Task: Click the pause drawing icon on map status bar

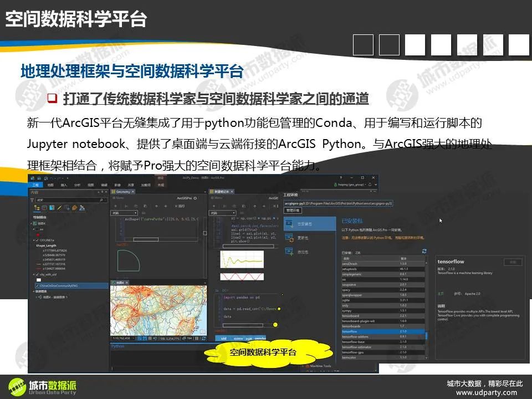Action: coord(196,338)
